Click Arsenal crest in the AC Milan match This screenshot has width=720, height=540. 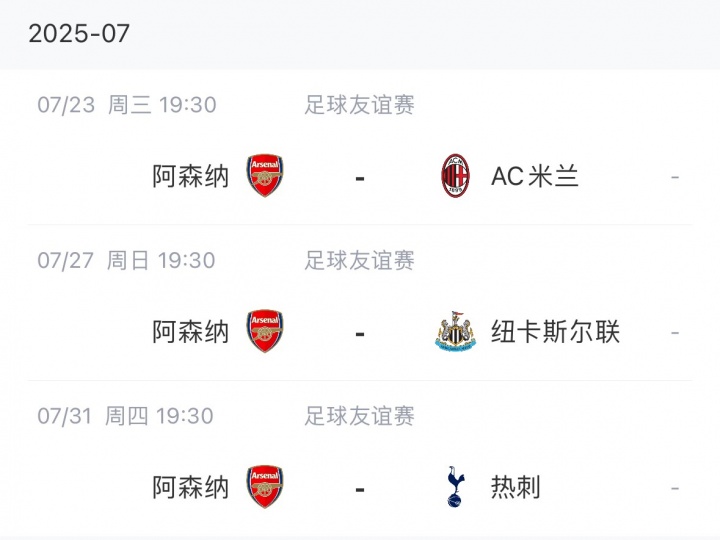point(265,176)
